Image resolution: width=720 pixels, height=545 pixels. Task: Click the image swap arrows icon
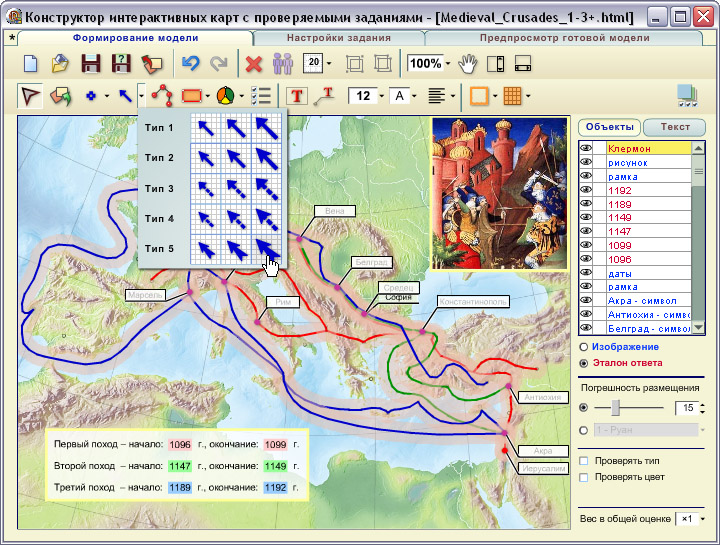pyautogui.click(x=61, y=96)
